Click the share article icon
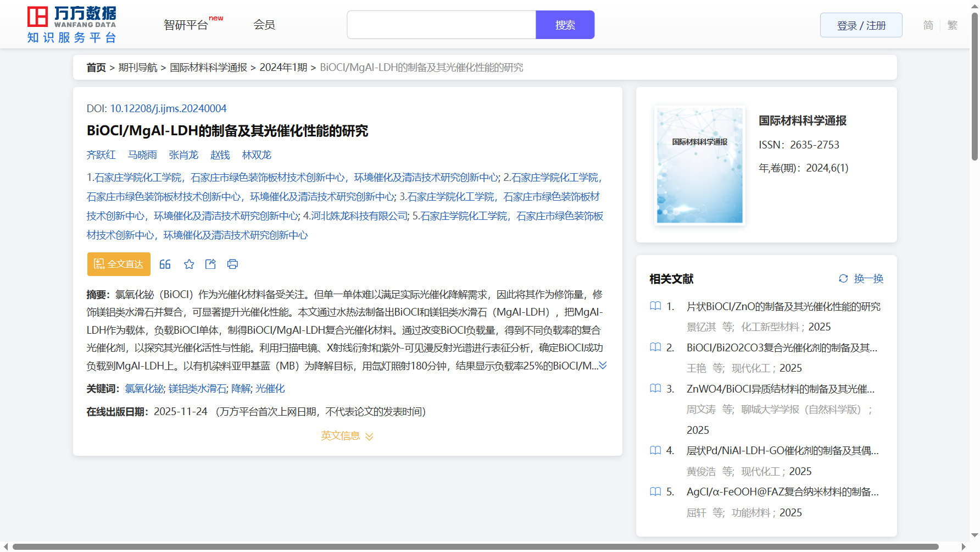The image size is (980, 552). (210, 264)
